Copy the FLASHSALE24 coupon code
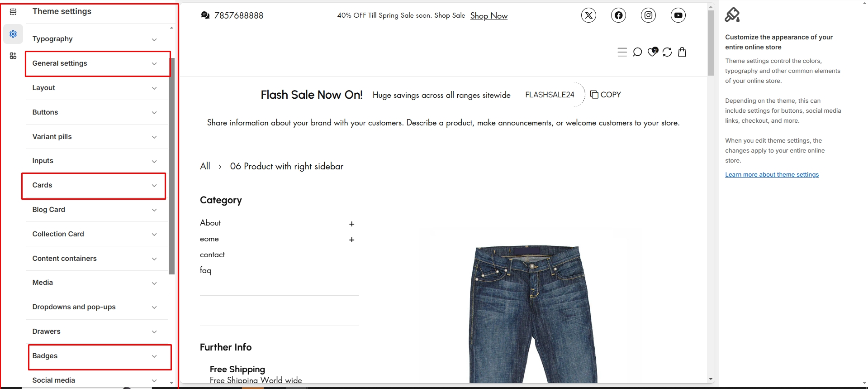Image resolution: width=868 pixels, height=389 pixels. 606,95
